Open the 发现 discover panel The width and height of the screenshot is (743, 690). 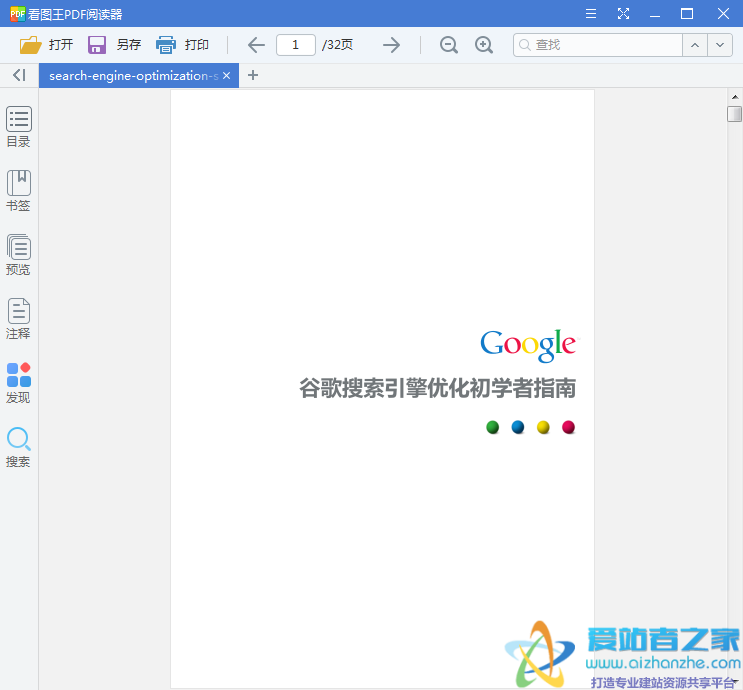(x=18, y=383)
